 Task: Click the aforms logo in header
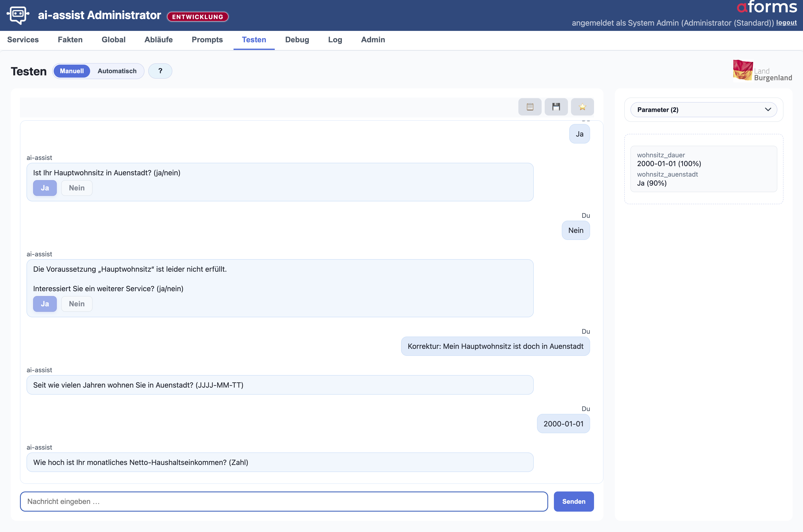[x=767, y=7]
